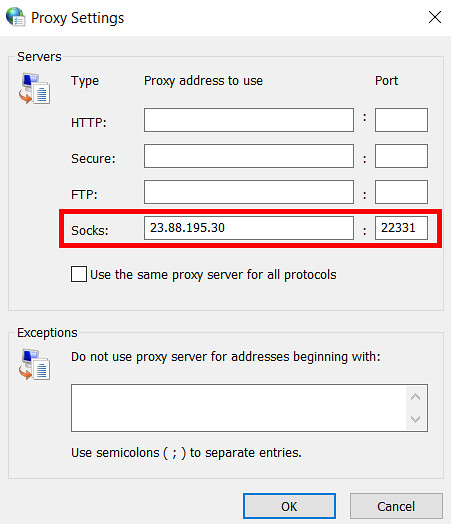The image size is (451, 524).
Task: Click the HTTP port field
Action: point(401,120)
